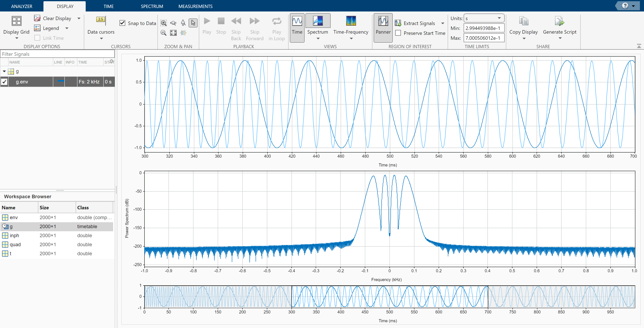Open the Time-Frequency view
The height and width of the screenshot is (328, 644).
(x=350, y=21)
